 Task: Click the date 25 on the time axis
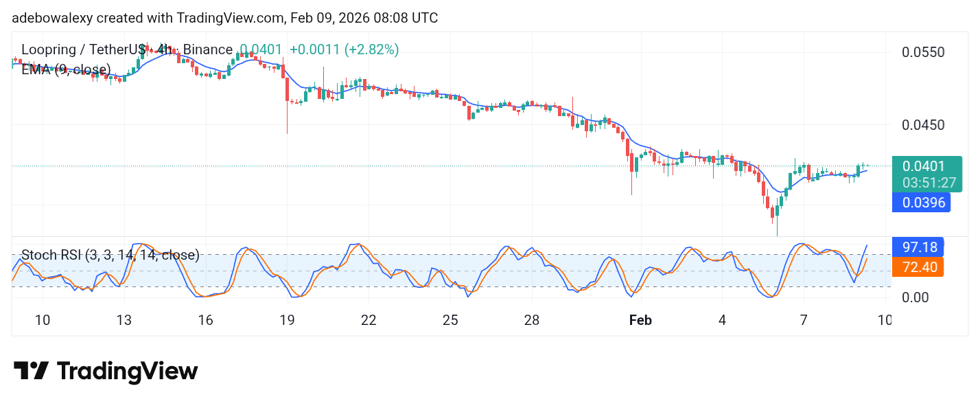pos(450,320)
